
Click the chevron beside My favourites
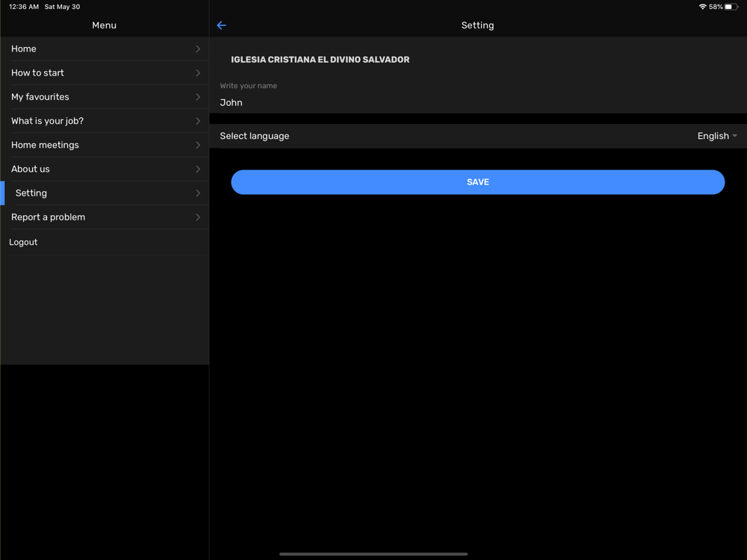tap(198, 96)
